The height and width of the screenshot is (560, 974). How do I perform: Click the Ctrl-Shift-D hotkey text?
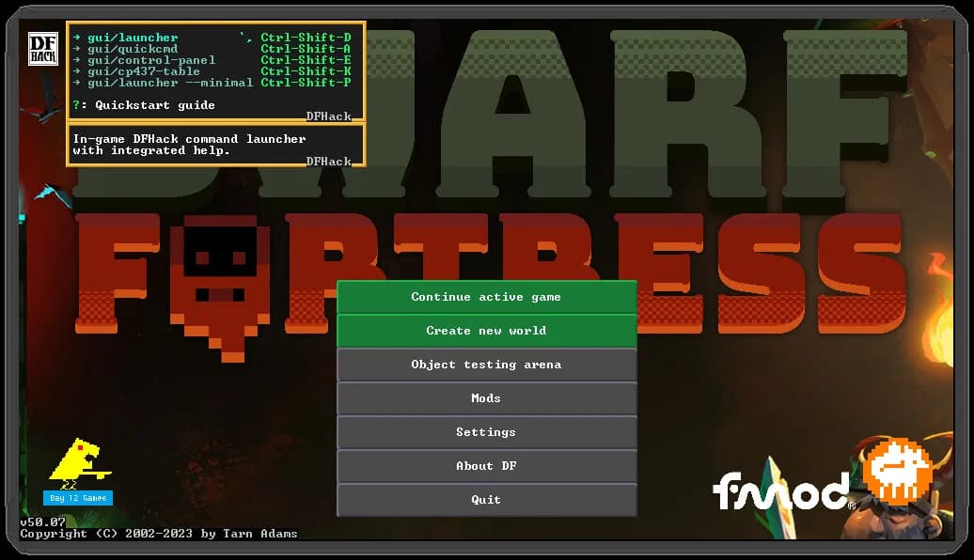306,38
